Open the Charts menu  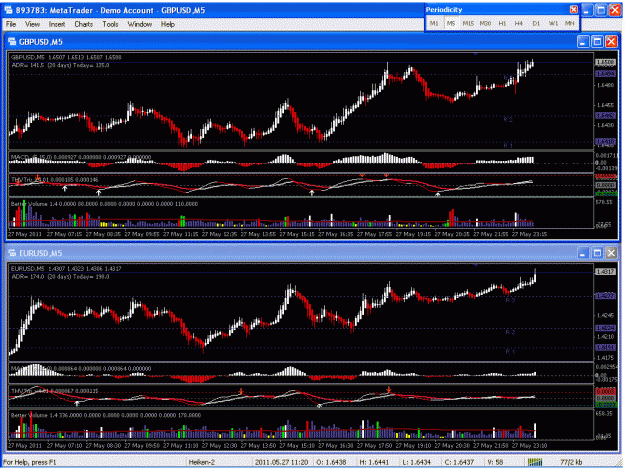pyautogui.click(x=83, y=24)
